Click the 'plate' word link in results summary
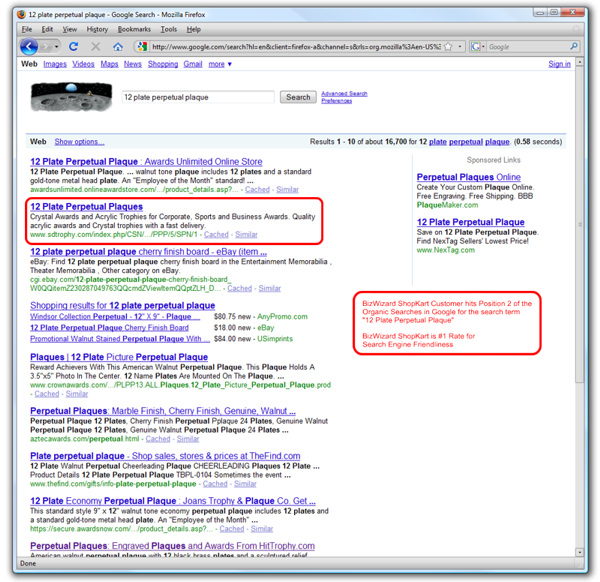Viewport: 600px width, 582px height. point(437,142)
